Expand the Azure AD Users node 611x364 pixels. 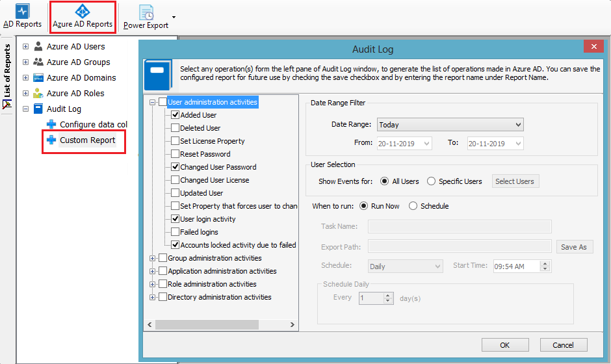[26, 46]
